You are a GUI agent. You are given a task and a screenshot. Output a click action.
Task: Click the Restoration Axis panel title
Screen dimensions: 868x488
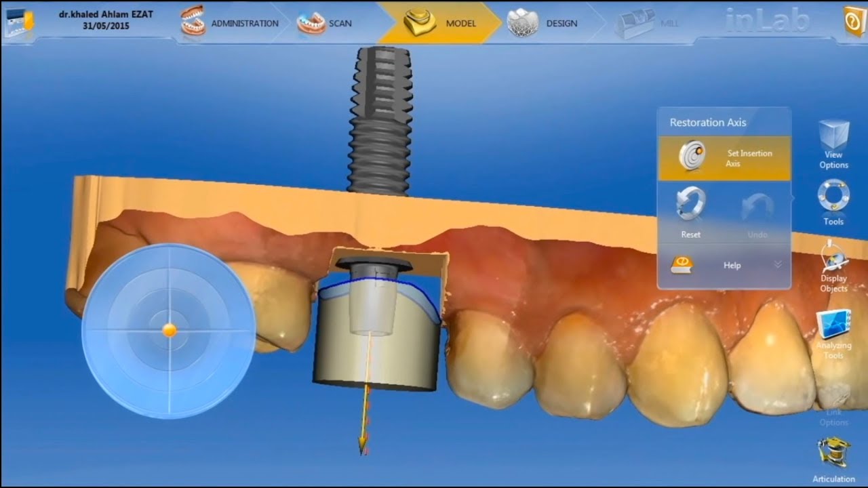click(708, 123)
